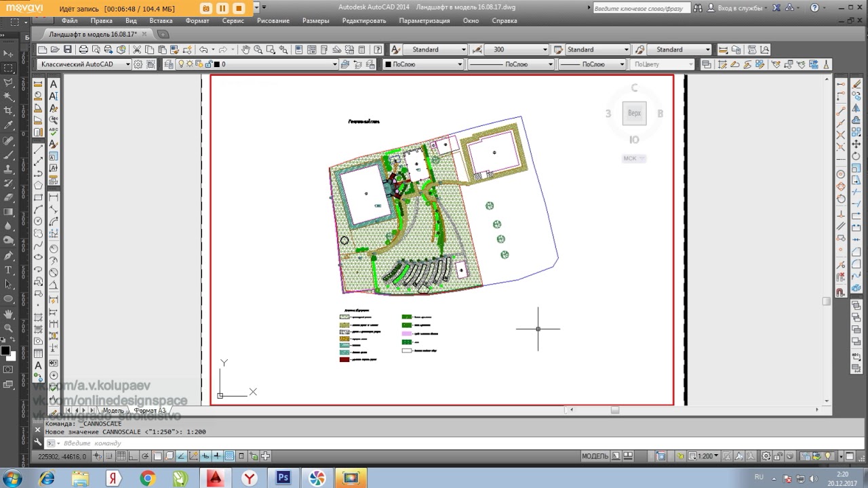This screenshot has height=488, width=868.
Task: Open the annotation scale 1:200 dropdown
Action: pyautogui.click(x=705, y=456)
